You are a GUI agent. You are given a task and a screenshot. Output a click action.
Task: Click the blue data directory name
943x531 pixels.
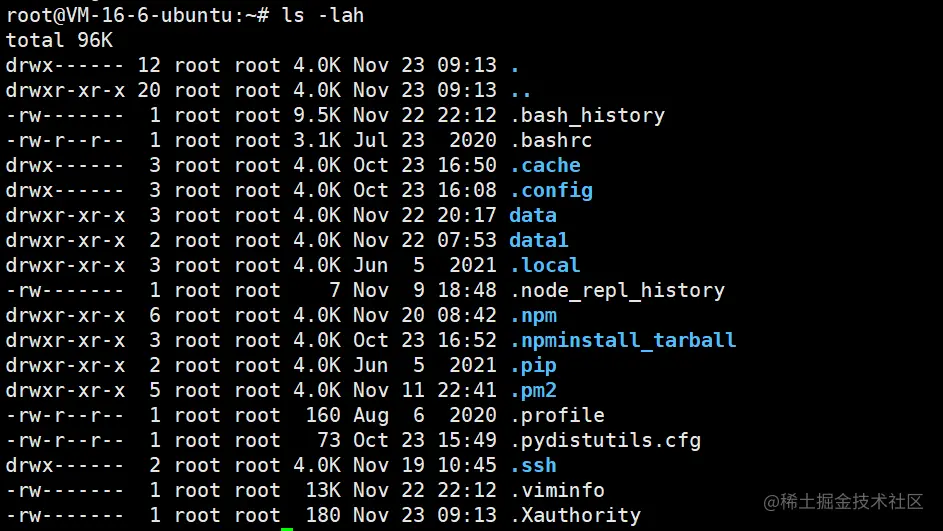[x=533, y=215]
